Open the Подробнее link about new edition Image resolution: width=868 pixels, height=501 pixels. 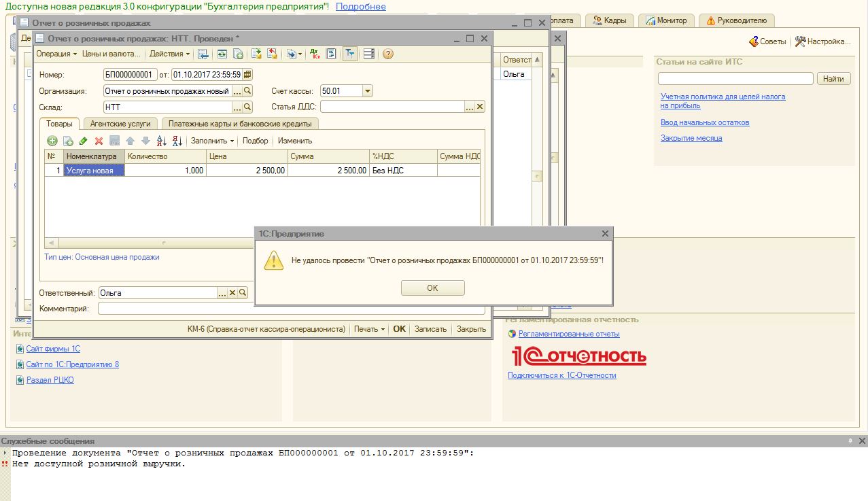360,6
